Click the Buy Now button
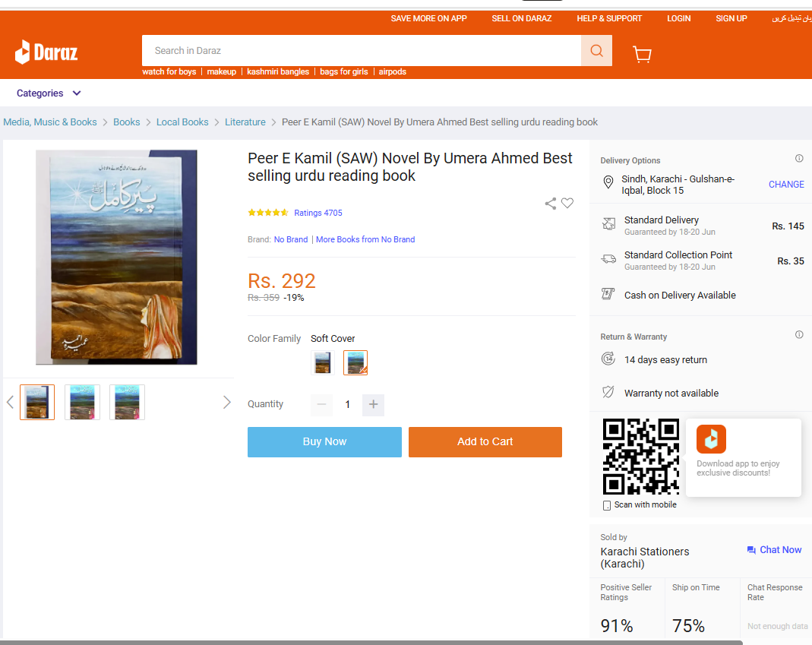 click(x=324, y=442)
